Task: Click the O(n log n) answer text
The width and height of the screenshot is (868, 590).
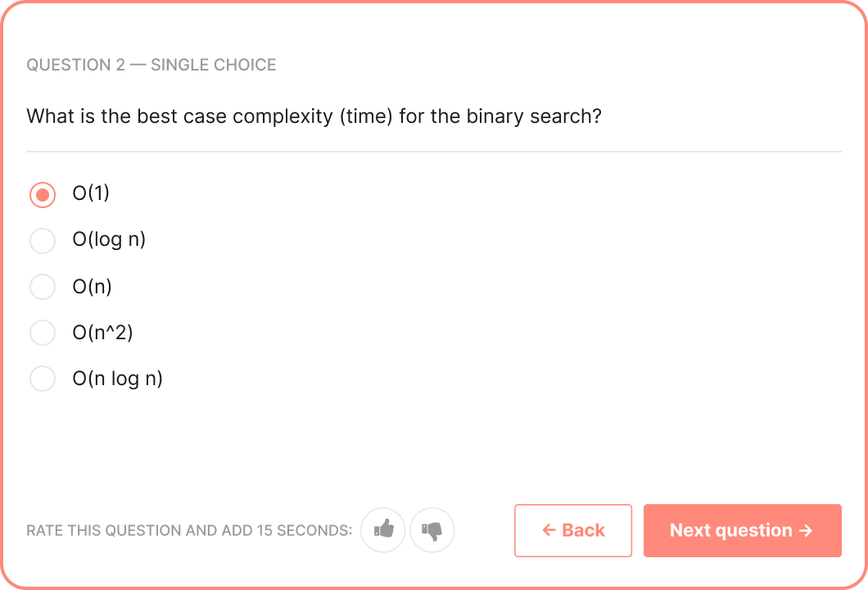Action: tap(117, 379)
